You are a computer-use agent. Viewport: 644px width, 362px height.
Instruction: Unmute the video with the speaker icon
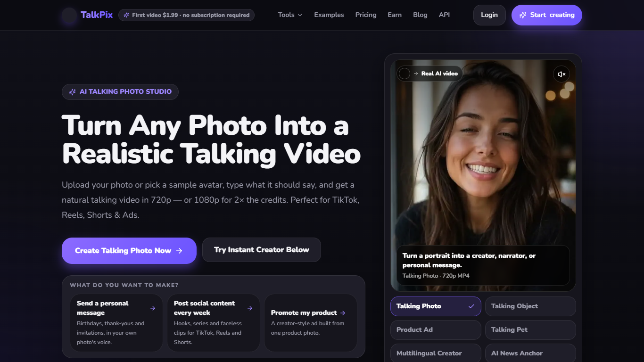tap(561, 74)
